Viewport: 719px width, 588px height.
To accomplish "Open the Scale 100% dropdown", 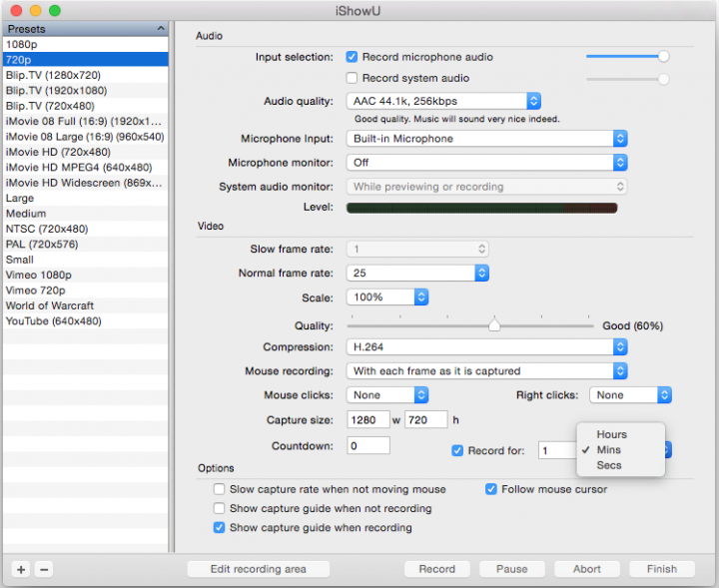I will click(387, 296).
